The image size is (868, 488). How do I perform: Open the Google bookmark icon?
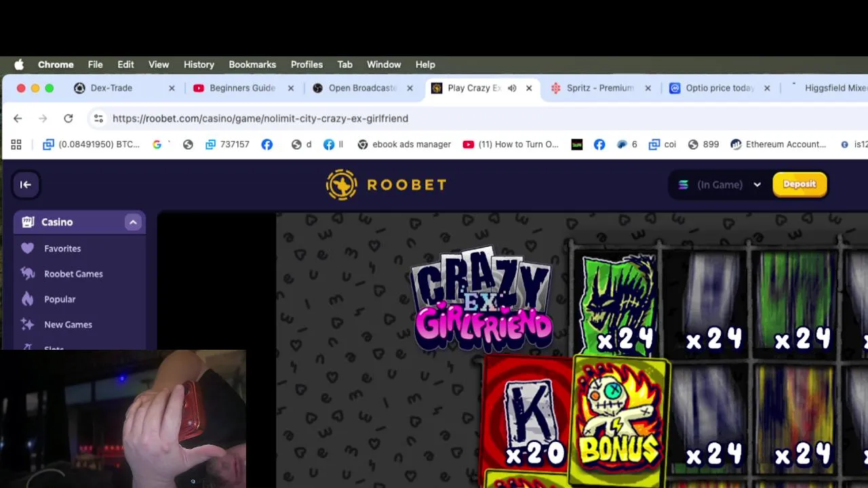click(x=157, y=144)
